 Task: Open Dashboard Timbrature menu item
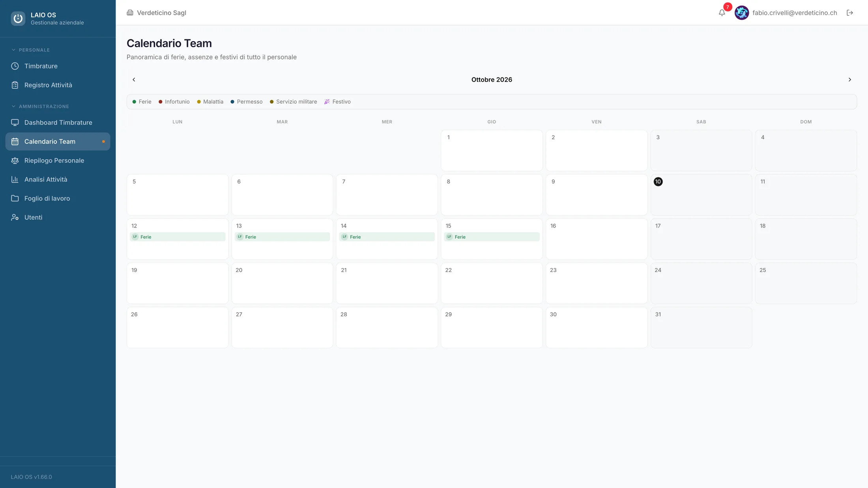[58, 123]
